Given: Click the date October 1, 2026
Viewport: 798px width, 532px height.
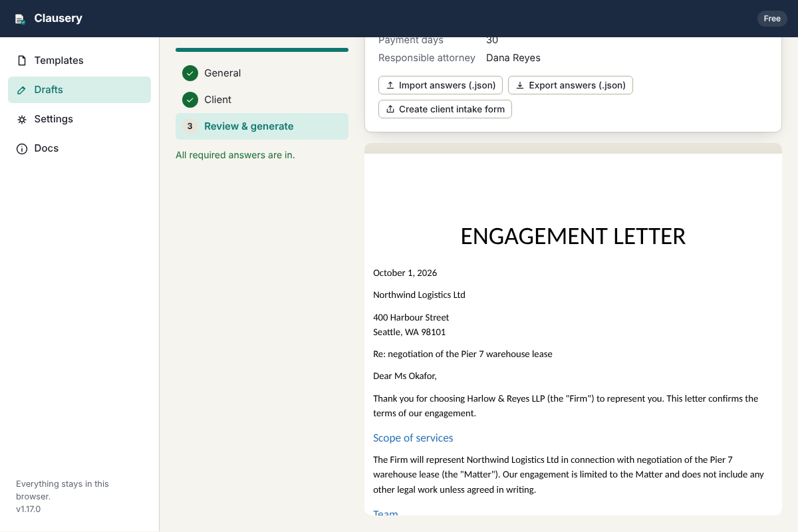Looking at the screenshot, I should [405, 273].
